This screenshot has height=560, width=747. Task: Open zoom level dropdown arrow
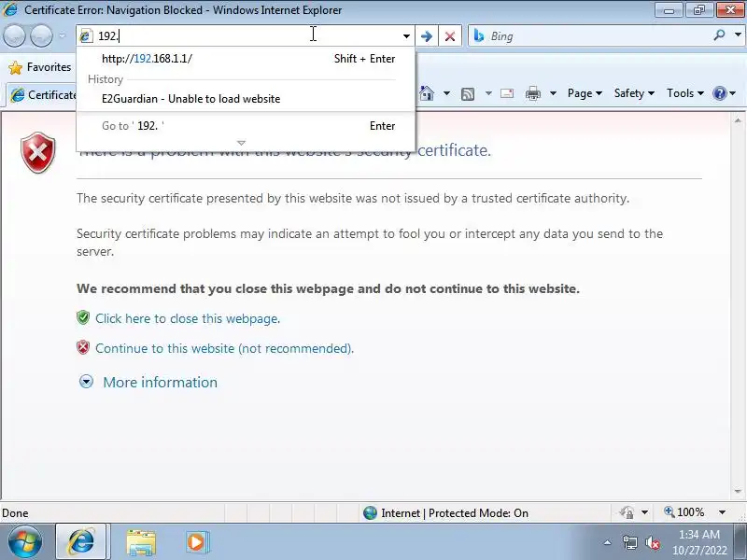pyautogui.click(x=722, y=512)
